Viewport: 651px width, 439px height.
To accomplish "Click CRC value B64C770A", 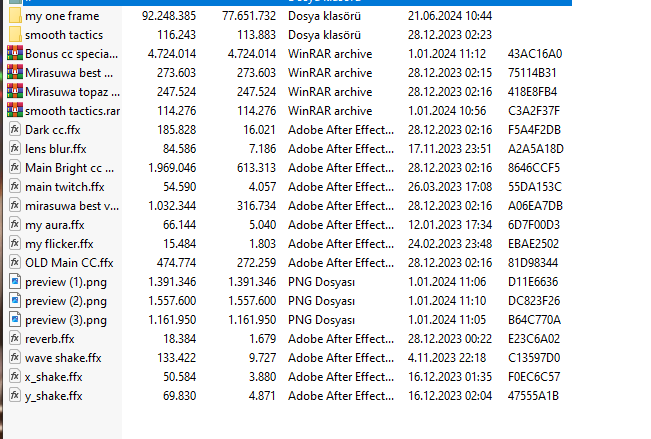I will point(534,320).
